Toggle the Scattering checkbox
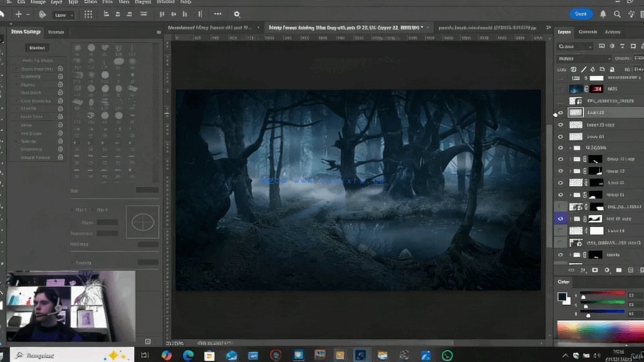Image resolution: width=644 pixels, height=362 pixels. click(17, 76)
